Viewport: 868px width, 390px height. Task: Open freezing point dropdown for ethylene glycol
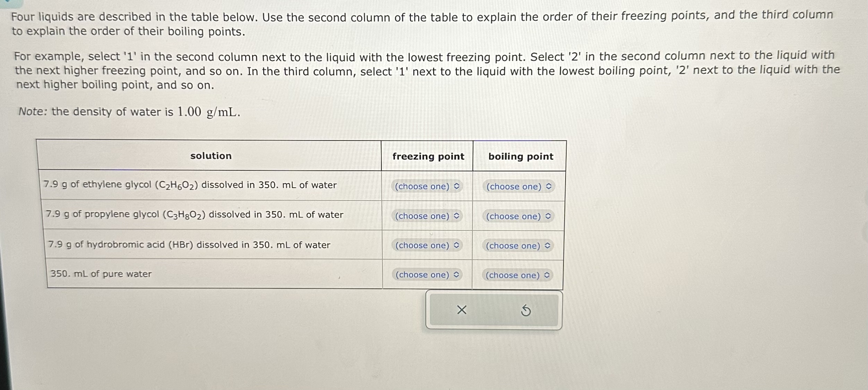427,186
